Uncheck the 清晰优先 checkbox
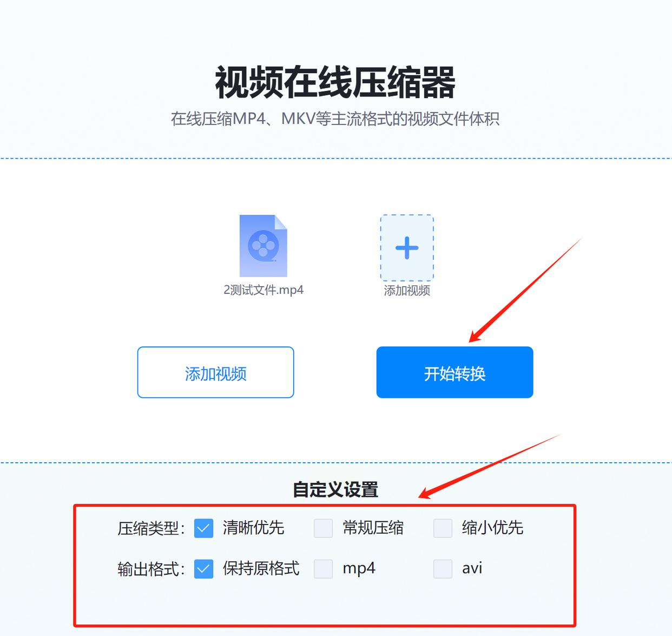Image resolution: width=672 pixels, height=636 pixels. tap(203, 528)
